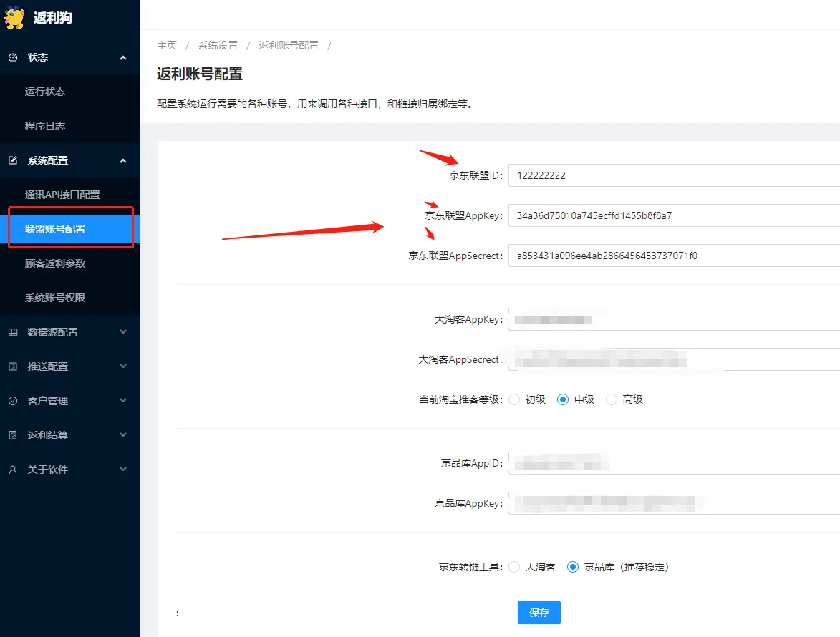Click the 返利结算 document icon
840x637 pixels.
pos(13,435)
